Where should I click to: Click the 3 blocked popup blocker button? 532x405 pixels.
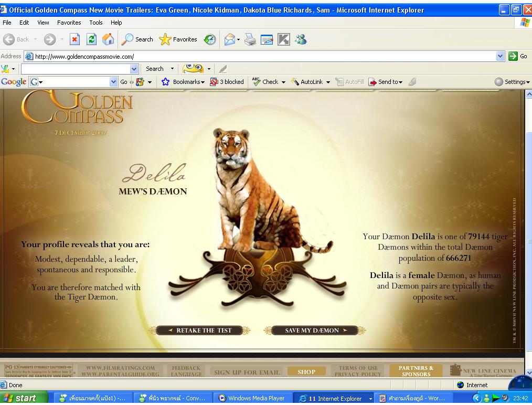coord(227,82)
